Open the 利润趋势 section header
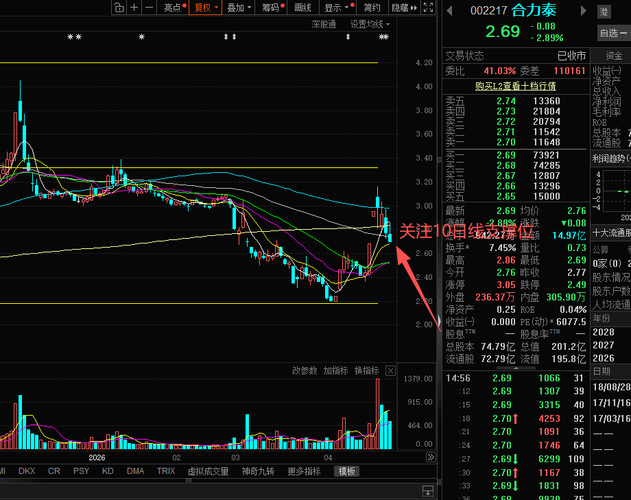The width and height of the screenshot is (631, 500). coord(611,159)
